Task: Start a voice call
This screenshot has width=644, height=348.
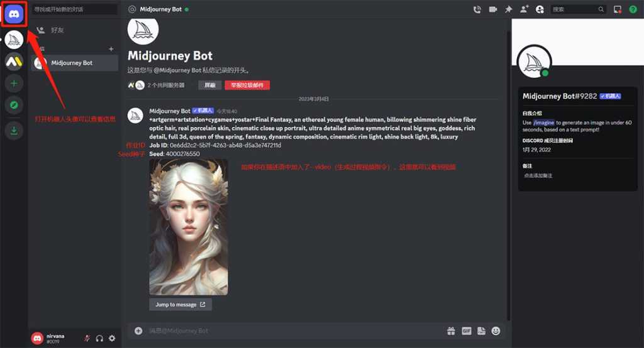Action: pos(477,9)
